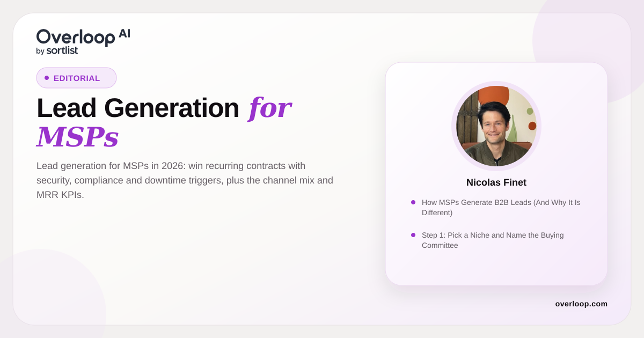Select the description paragraph about recurring contracts

(x=185, y=180)
